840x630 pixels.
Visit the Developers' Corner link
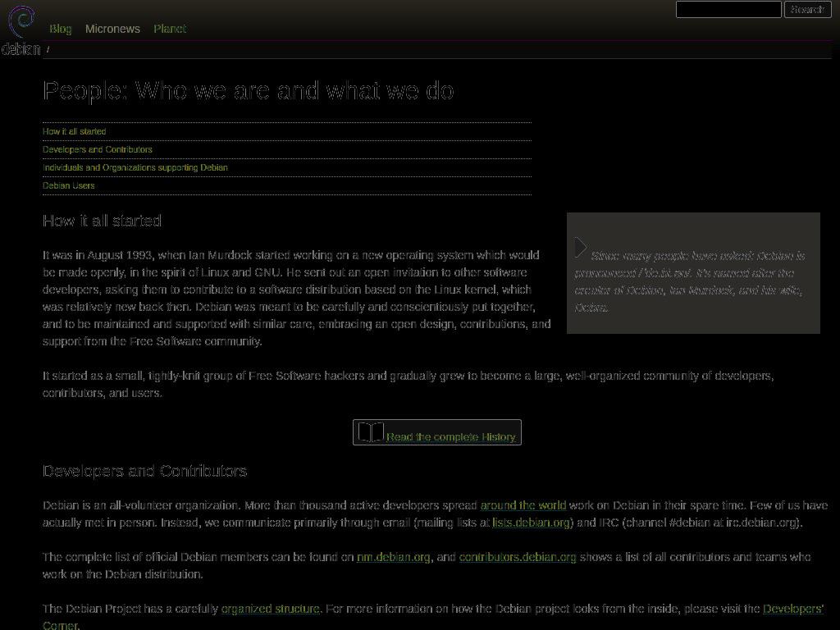point(792,609)
